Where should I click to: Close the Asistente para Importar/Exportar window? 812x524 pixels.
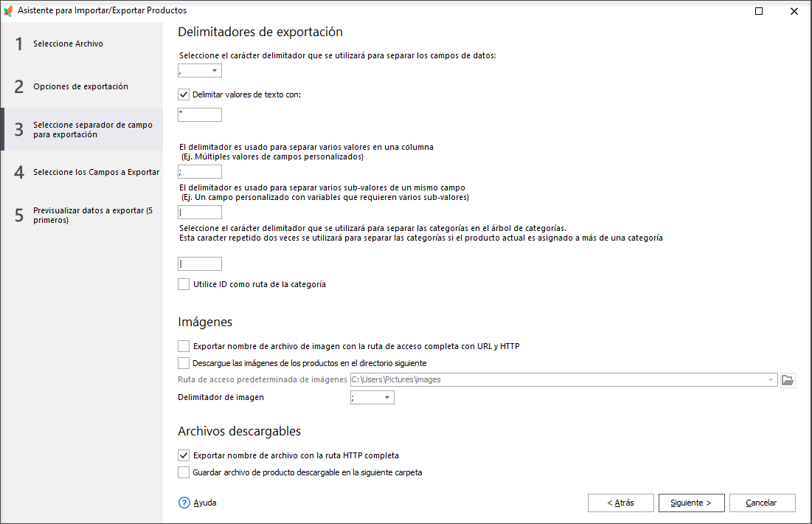pos(794,11)
